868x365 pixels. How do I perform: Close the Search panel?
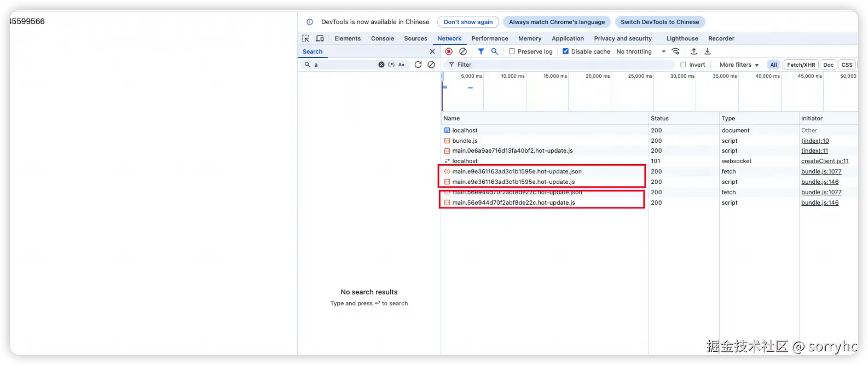point(432,51)
